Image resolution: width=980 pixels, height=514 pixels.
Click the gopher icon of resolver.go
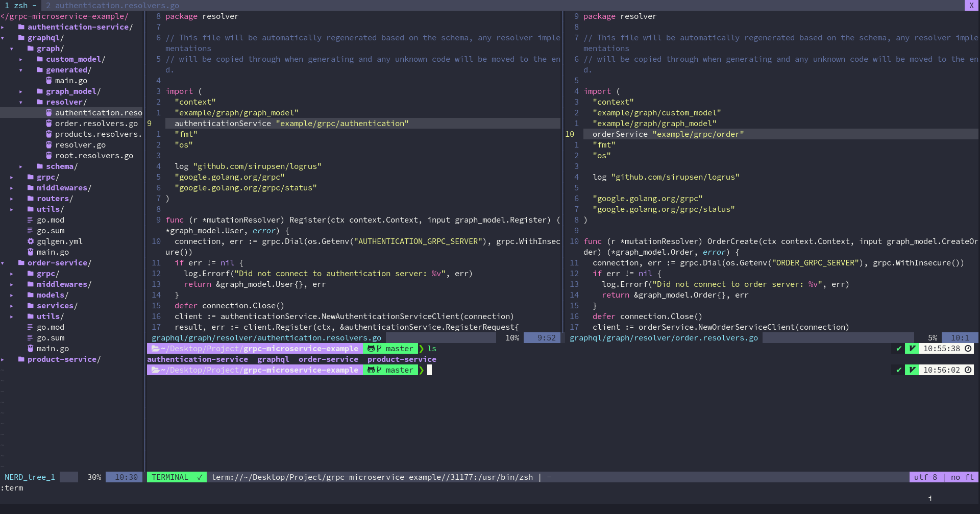pos(49,145)
